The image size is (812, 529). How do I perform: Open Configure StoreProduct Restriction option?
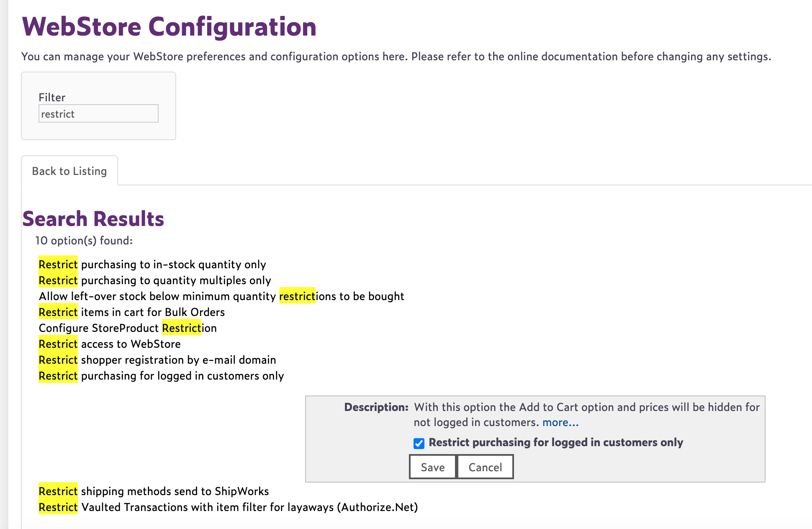(128, 328)
